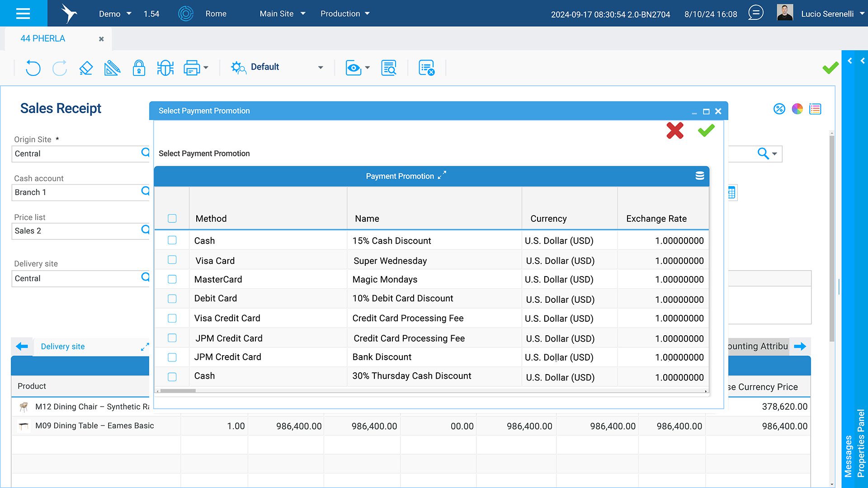Confirm selection with green checkmark in dialog
Screen dimensions: 868x488
(706, 131)
